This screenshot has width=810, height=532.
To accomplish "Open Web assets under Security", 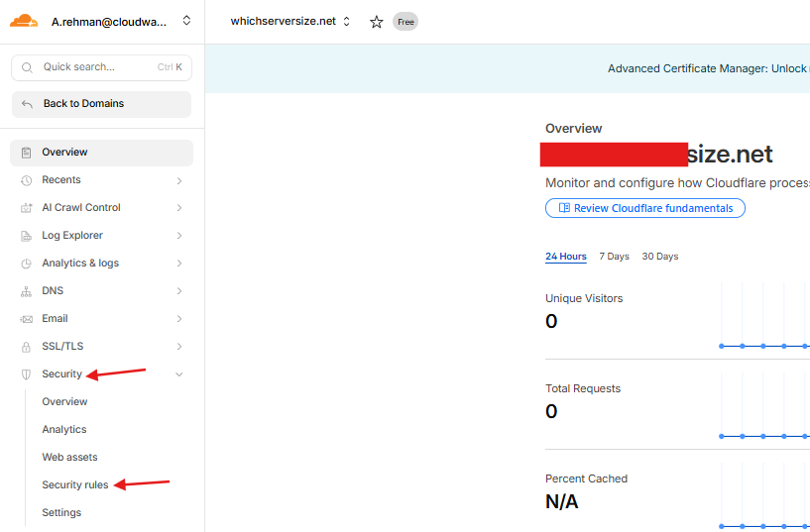I will [69, 457].
